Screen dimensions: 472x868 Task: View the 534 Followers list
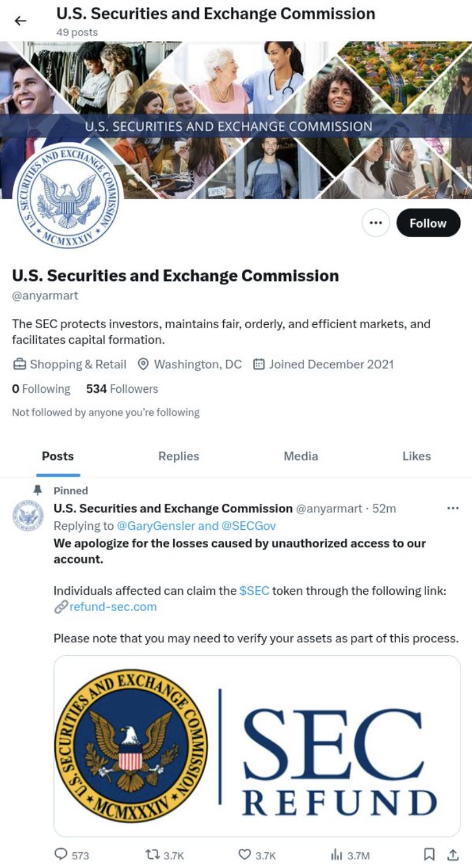122,389
